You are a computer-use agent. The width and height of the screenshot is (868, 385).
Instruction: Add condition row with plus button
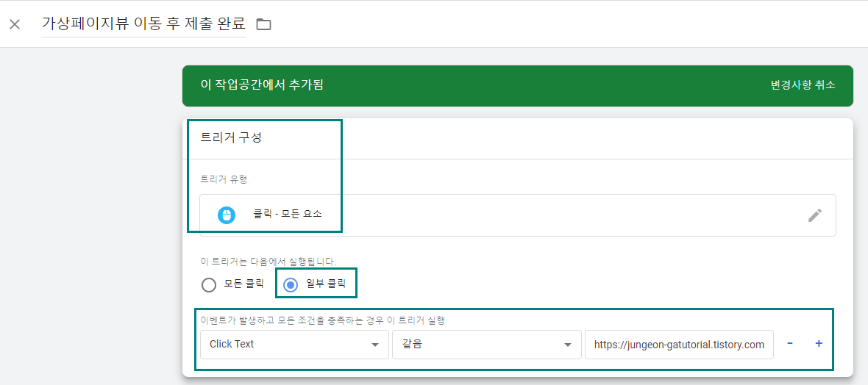tap(819, 344)
